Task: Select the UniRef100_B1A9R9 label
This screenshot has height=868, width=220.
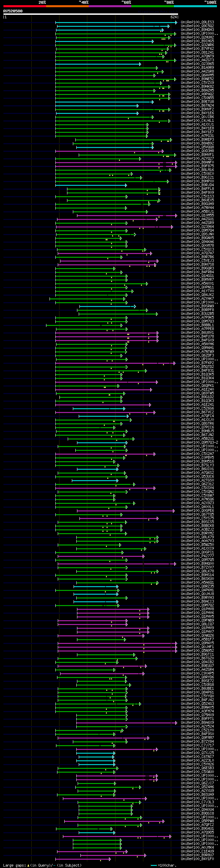Action: pyautogui.click(x=197, y=68)
